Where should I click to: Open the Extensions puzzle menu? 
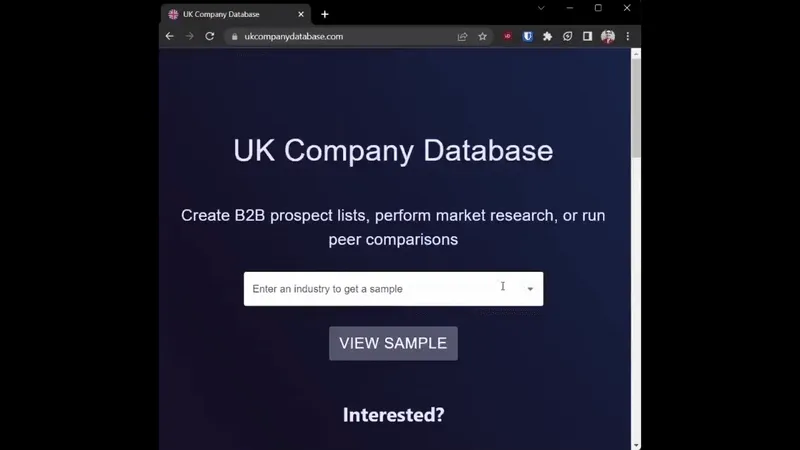pyautogui.click(x=547, y=36)
